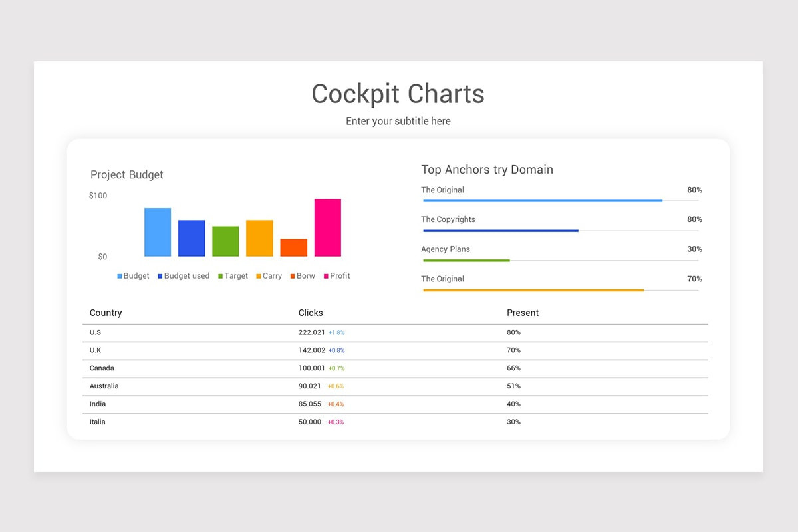Select the orange 70% progress bar
The image size is (798, 532).
coord(533,290)
